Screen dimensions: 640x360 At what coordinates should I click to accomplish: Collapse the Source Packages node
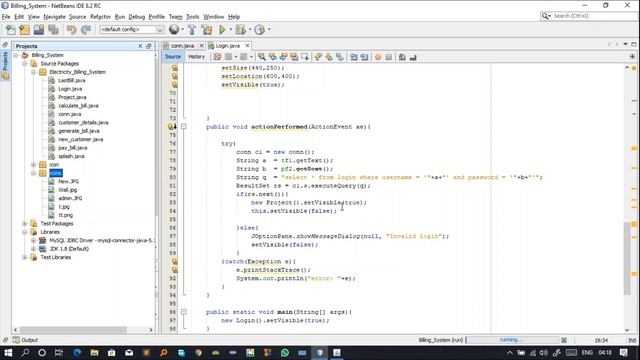tap(25, 64)
